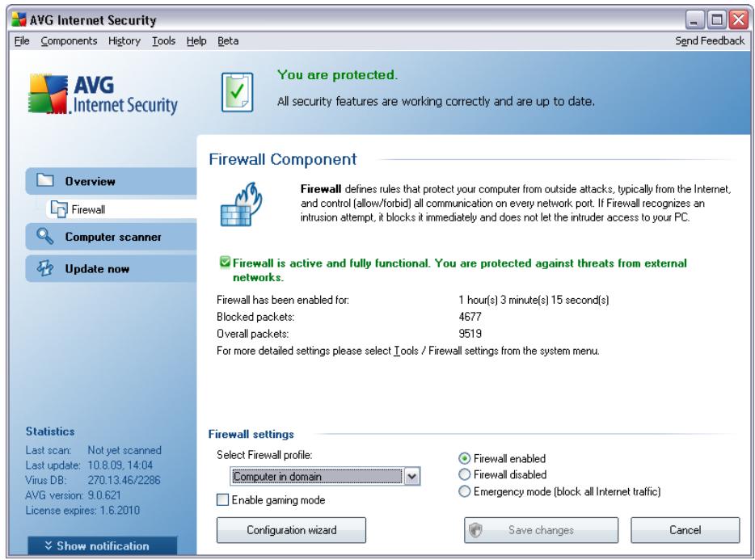755x560 pixels.
Task: Select the Firewall disabled option
Action: click(464, 475)
